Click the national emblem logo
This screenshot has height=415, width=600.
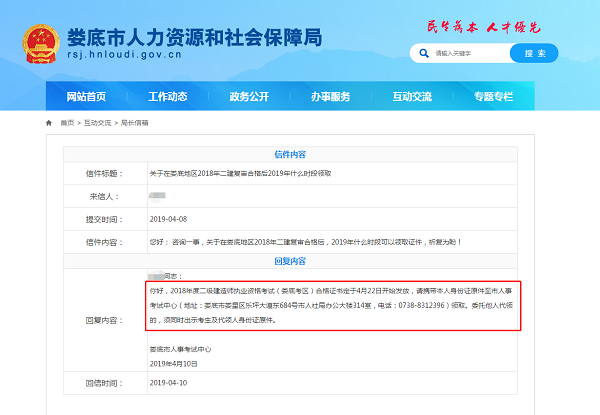pyautogui.click(x=41, y=44)
